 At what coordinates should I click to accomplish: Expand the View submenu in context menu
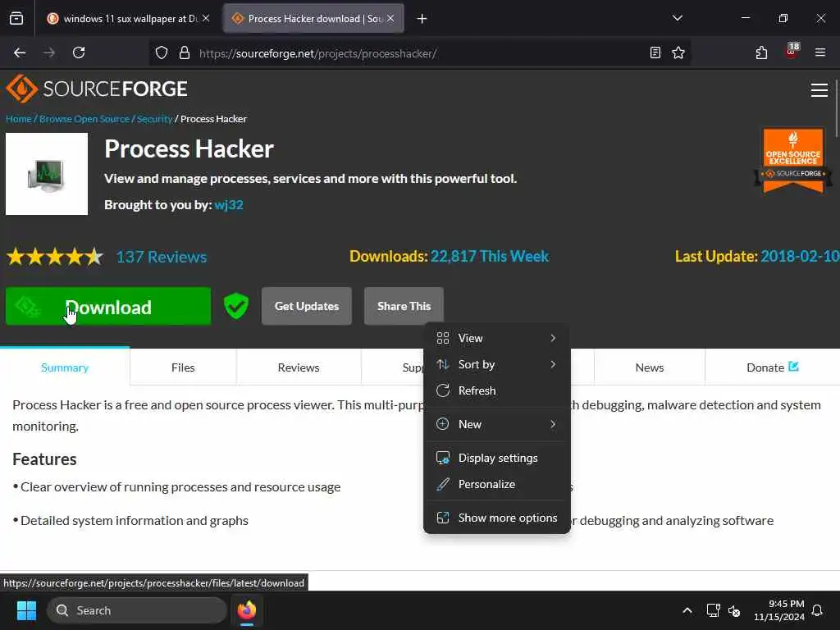click(x=496, y=338)
